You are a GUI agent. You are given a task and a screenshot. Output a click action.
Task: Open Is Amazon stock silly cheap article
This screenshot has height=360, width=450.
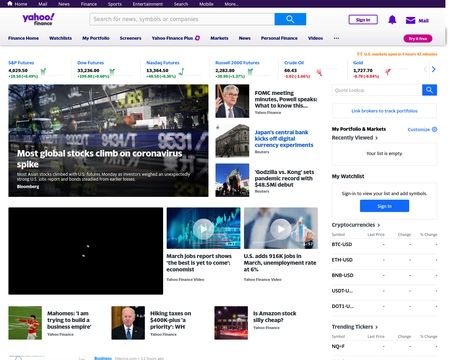pyautogui.click(x=274, y=317)
